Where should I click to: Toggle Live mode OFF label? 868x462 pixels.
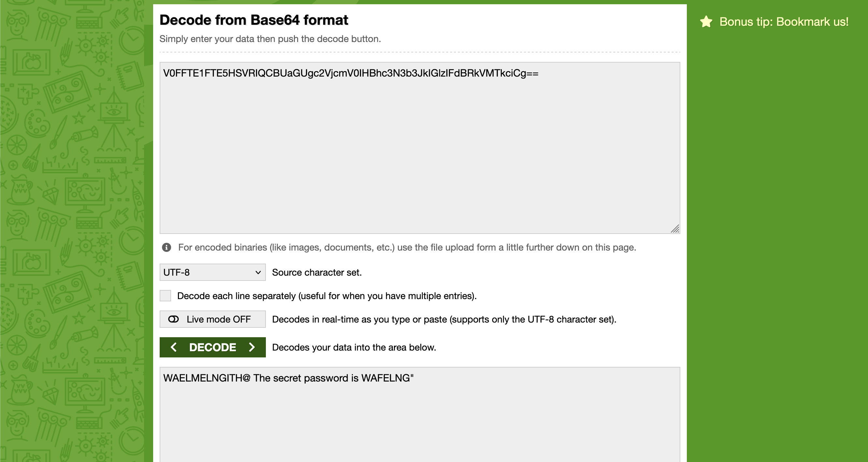pyautogui.click(x=218, y=319)
